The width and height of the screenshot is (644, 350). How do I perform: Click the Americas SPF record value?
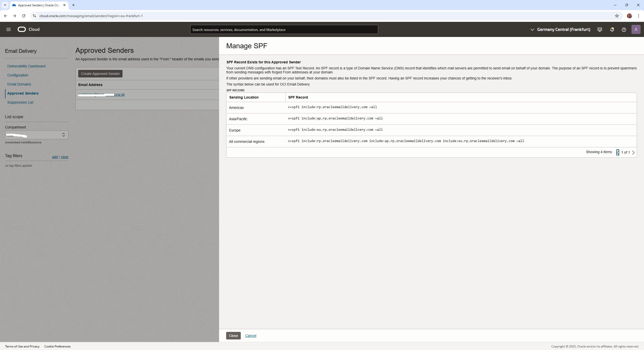(332, 107)
